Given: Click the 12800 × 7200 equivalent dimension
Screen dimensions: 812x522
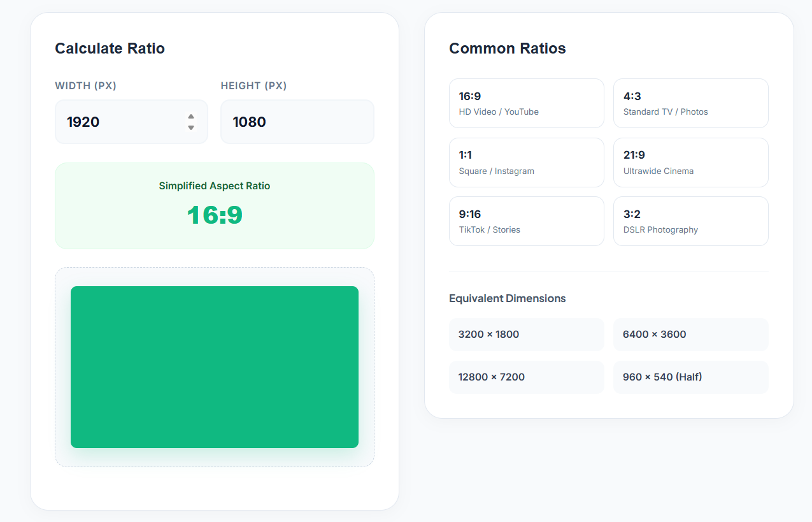Looking at the screenshot, I should tap(527, 377).
